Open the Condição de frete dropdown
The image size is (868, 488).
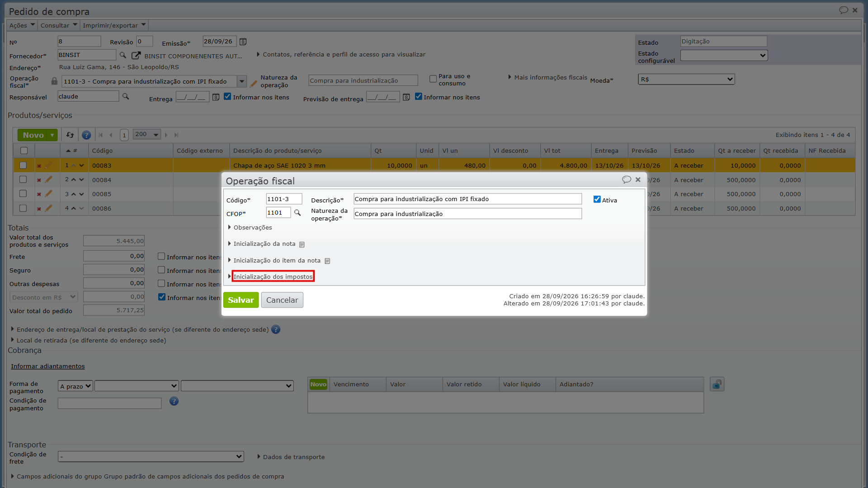[151, 456]
